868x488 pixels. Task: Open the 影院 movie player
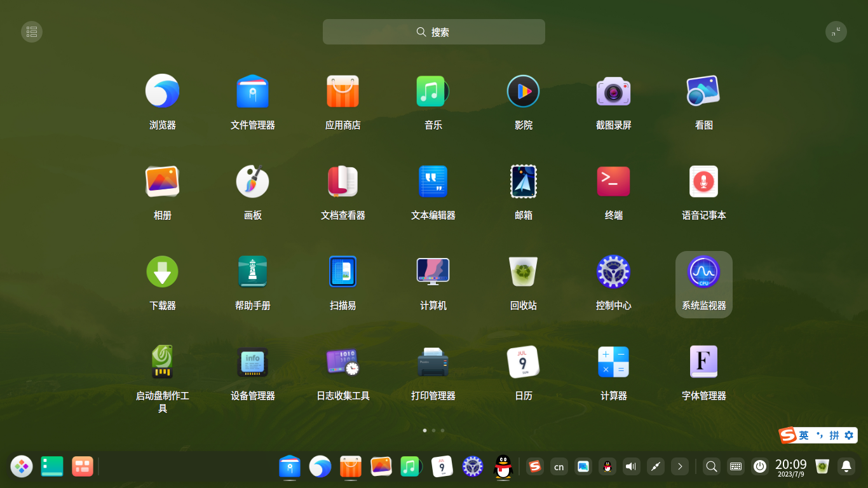(523, 91)
